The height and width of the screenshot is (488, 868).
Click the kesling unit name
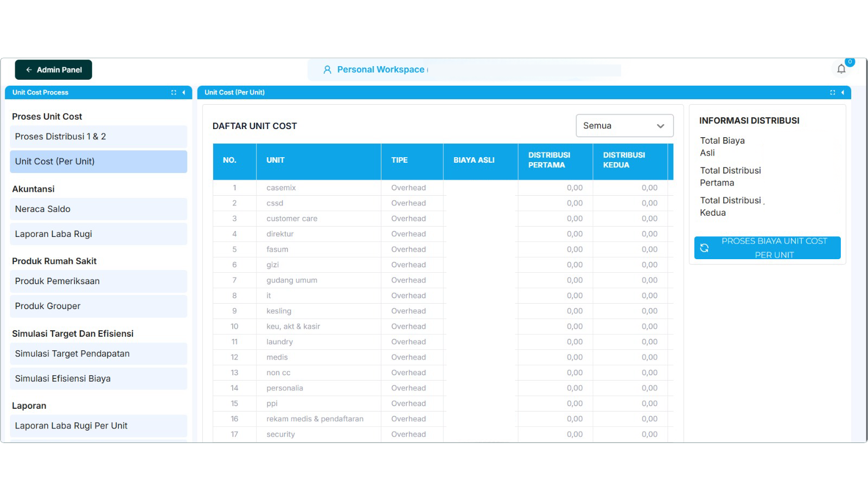point(279,311)
